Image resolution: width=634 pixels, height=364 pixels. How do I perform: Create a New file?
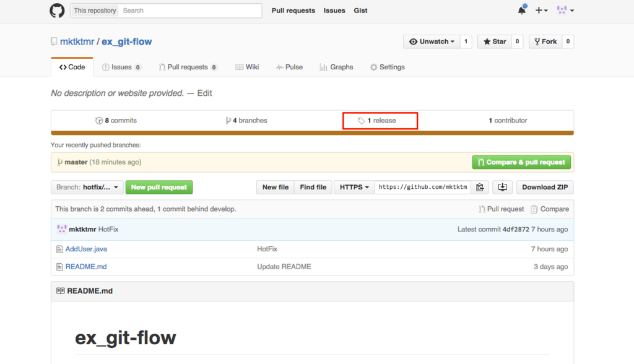[276, 187]
